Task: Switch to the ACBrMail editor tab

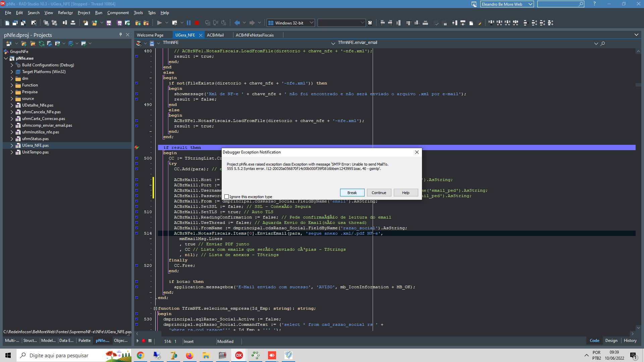Action: (x=215, y=35)
